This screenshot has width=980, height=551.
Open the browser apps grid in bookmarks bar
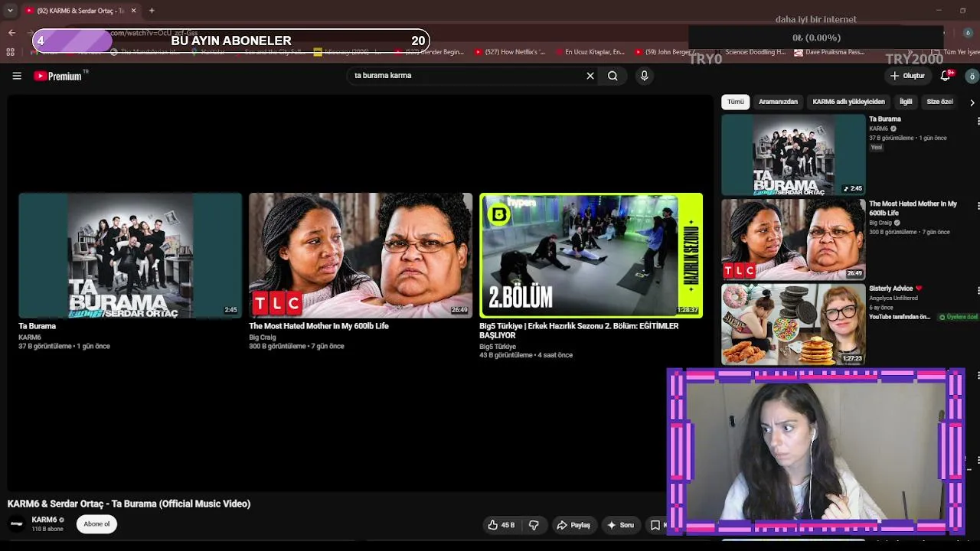pyautogui.click(x=10, y=52)
